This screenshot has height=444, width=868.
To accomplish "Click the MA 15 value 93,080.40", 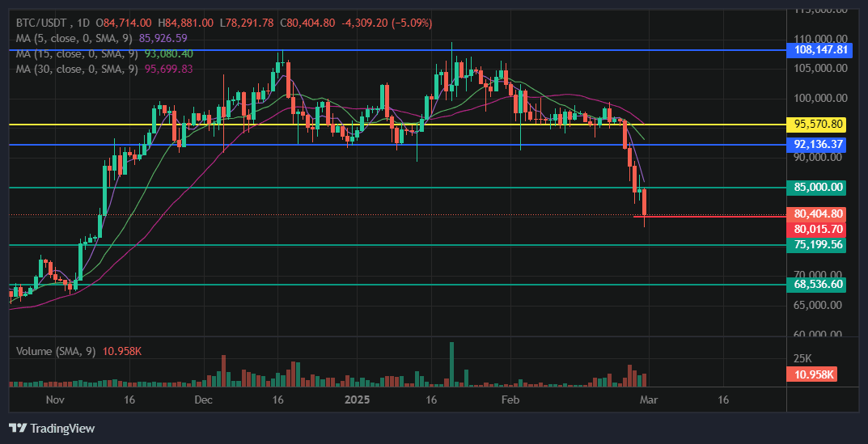I will [x=169, y=53].
